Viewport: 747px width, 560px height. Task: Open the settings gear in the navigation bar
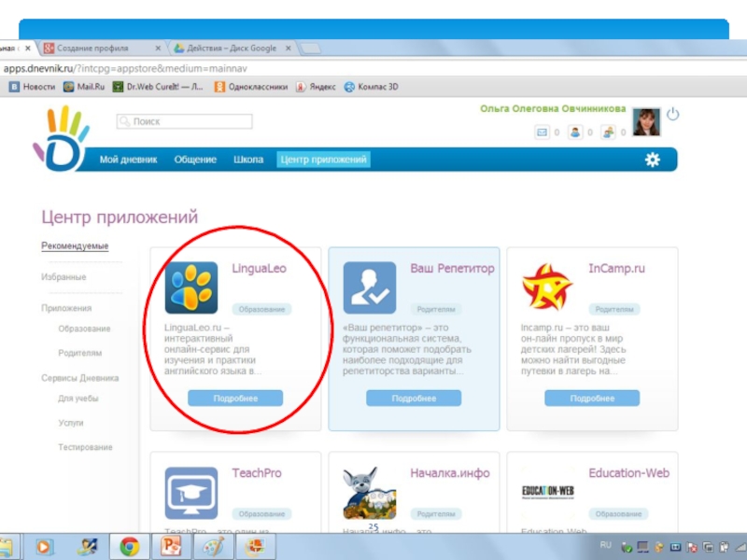click(652, 160)
